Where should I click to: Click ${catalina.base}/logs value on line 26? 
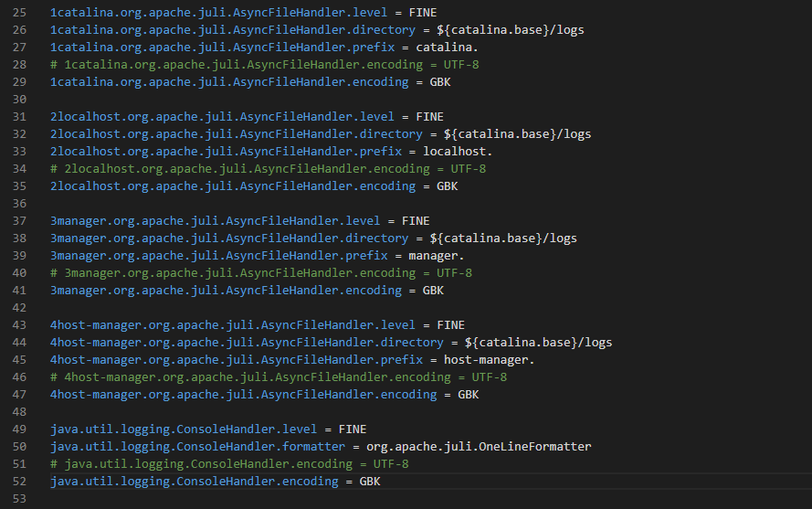(510, 30)
